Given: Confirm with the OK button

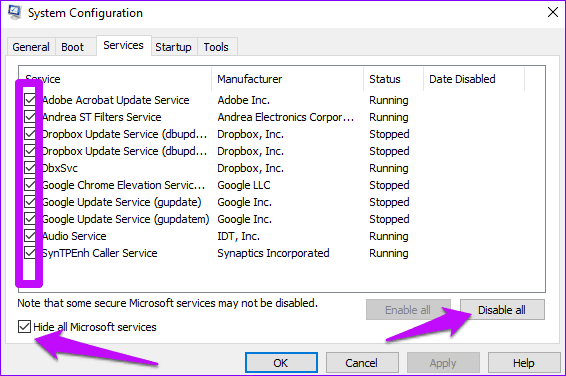Looking at the screenshot, I should [281, 363].
